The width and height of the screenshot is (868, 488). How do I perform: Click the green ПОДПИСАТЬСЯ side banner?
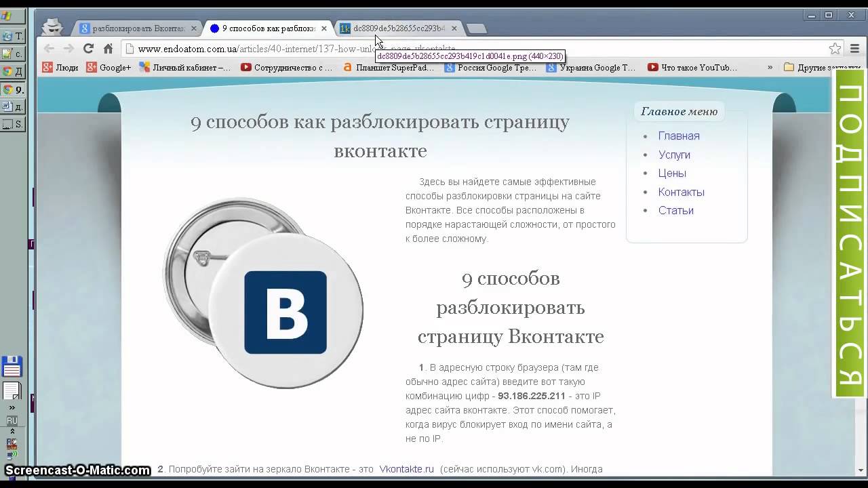849,232
